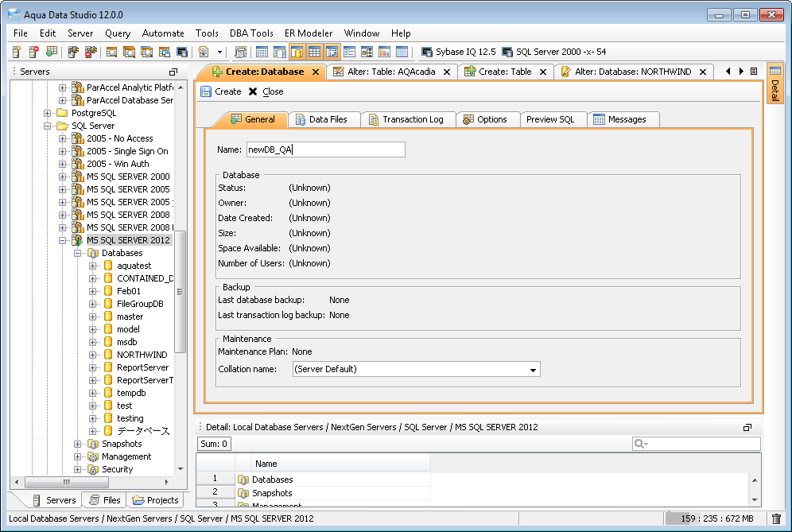
Task: Expand the PostgreSQL folder
Action: 48,113
